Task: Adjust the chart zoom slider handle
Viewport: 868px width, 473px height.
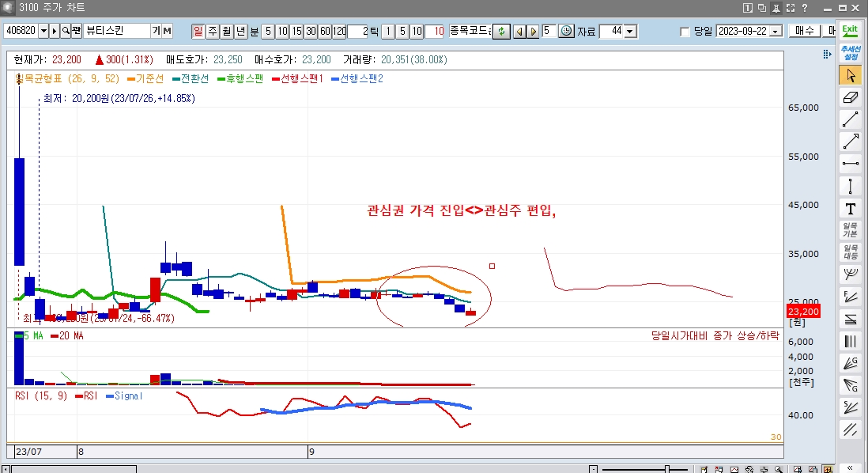Action: (669, 468)
